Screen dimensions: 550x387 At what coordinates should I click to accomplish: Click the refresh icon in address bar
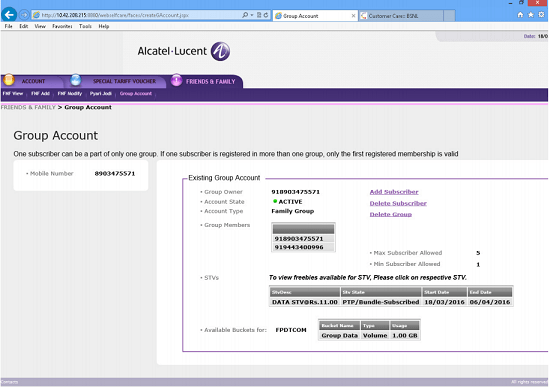(x=266, y=15)
